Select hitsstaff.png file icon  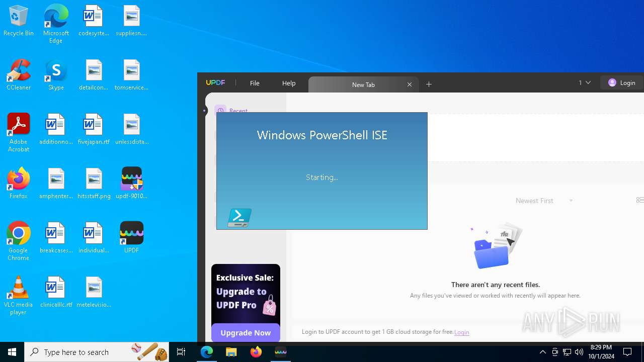coord(94,184)
